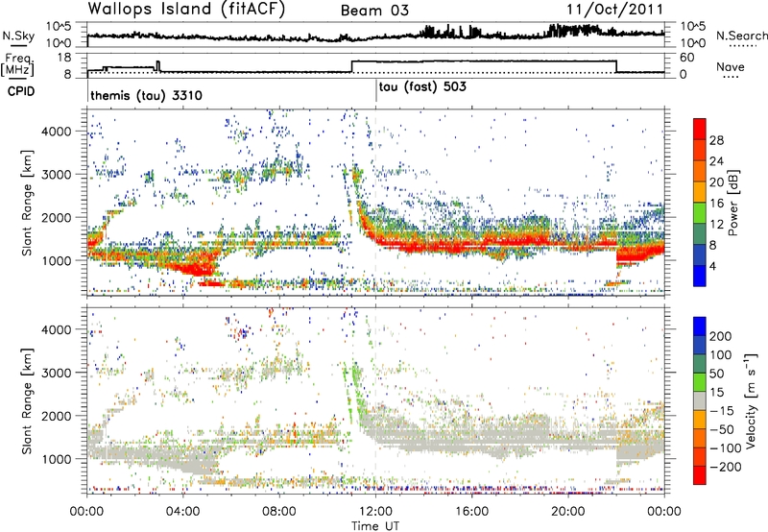Click the 'Time UT' axis label

(375, 526)
